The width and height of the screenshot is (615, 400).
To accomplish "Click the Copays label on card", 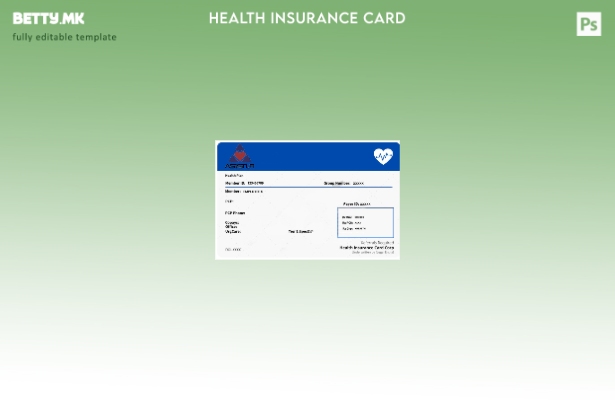I will (232, 222).
